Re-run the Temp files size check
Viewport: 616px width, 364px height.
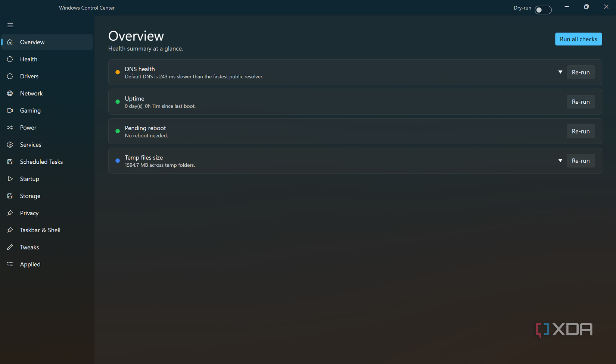(581, 161)
